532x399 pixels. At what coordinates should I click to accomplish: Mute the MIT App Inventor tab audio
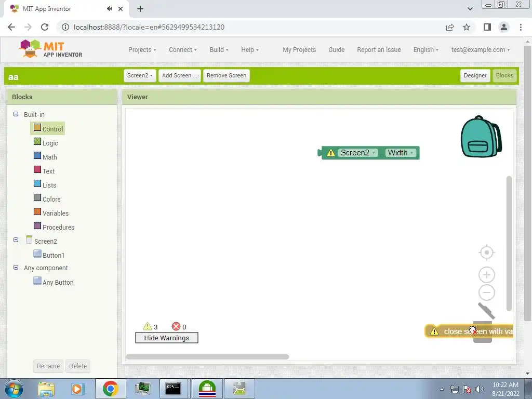point(109,9)
